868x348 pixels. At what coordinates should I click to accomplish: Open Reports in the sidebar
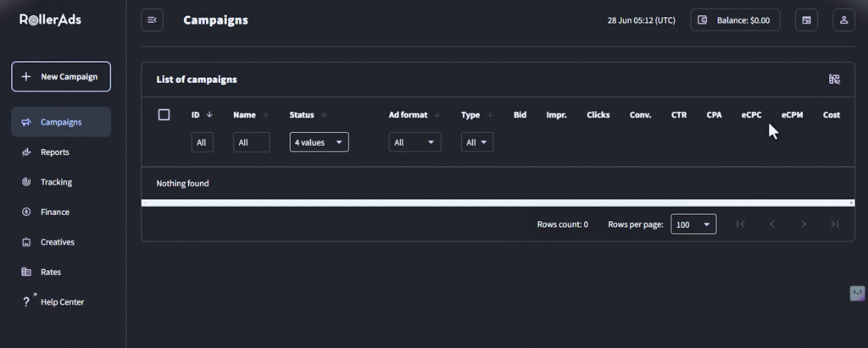click(x=55, y=152)
